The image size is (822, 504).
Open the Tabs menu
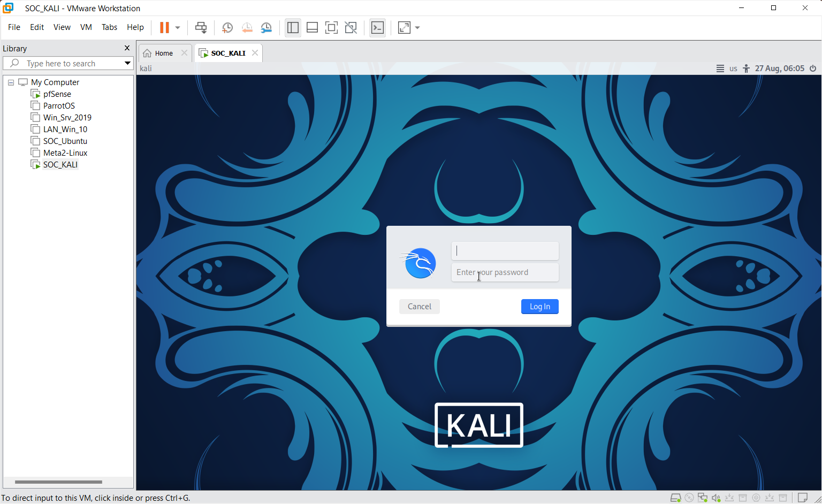click(109, 27)
